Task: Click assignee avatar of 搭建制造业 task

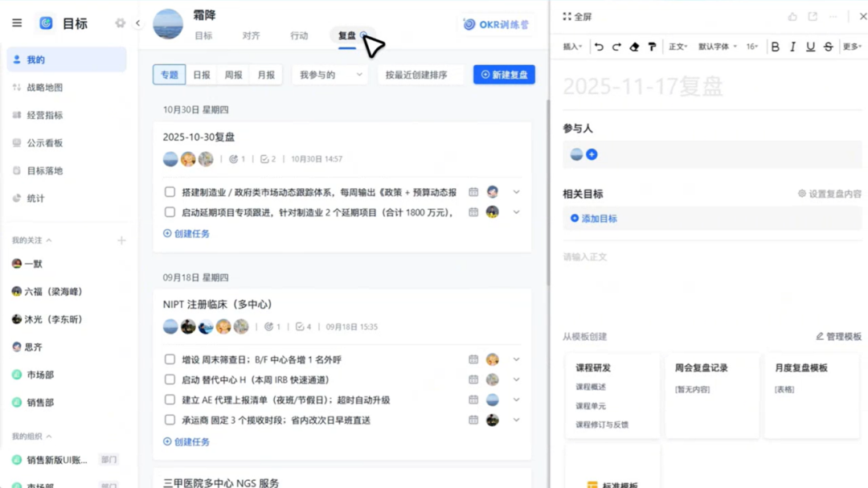Action: point(492,192)
